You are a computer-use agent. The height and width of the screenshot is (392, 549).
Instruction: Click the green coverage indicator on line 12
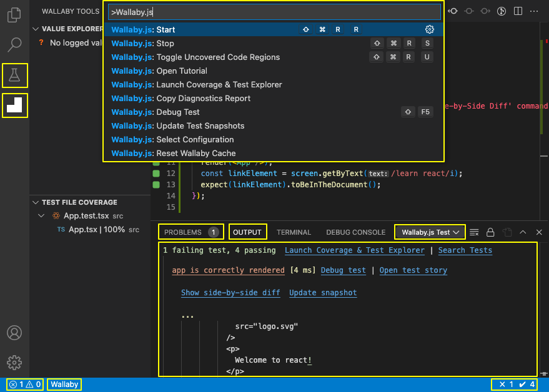(156, 174)
